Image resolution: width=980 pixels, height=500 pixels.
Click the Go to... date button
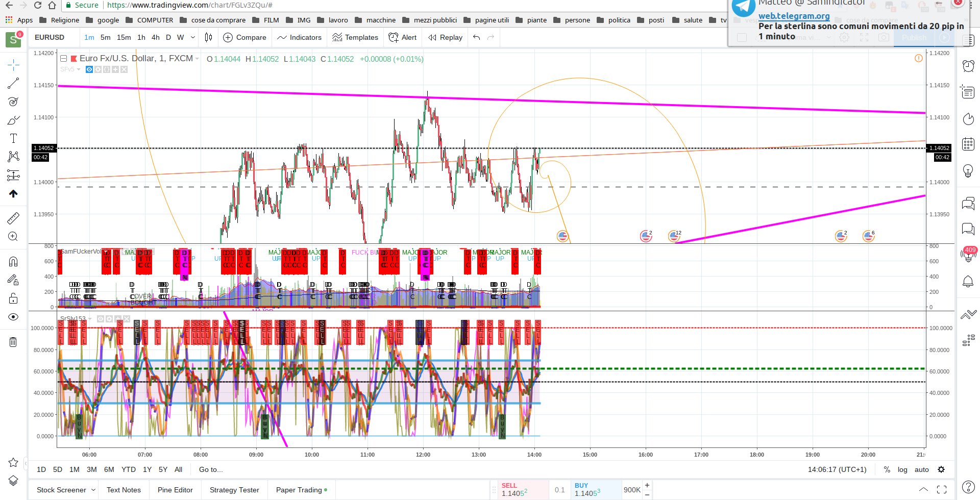pyautogui.click(x=211, y=469)
